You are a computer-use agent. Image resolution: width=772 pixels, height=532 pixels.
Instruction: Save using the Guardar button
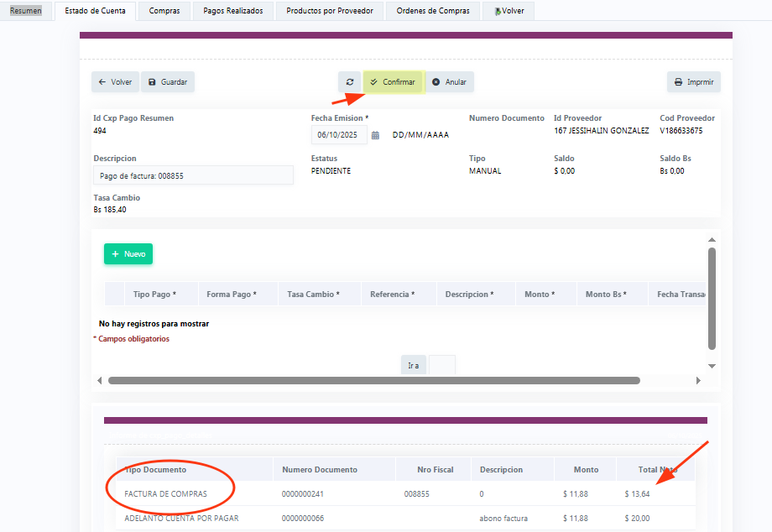pos(167,82)
